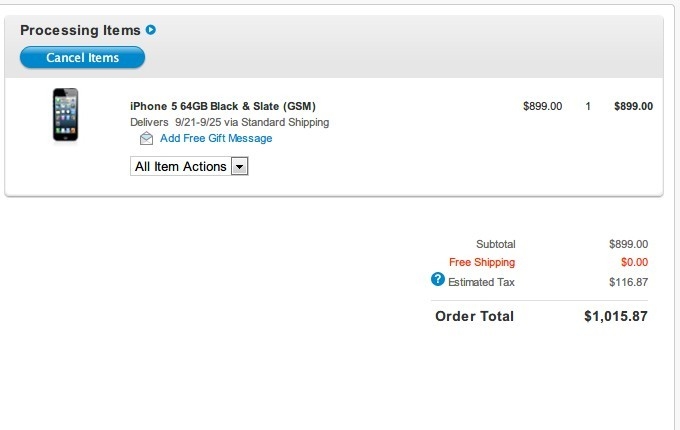Select the Processing Items heading

80,30
